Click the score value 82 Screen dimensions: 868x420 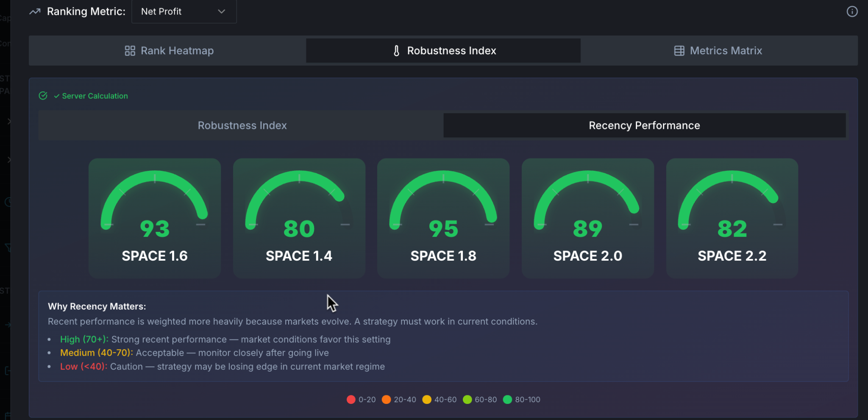coord(732,229)
